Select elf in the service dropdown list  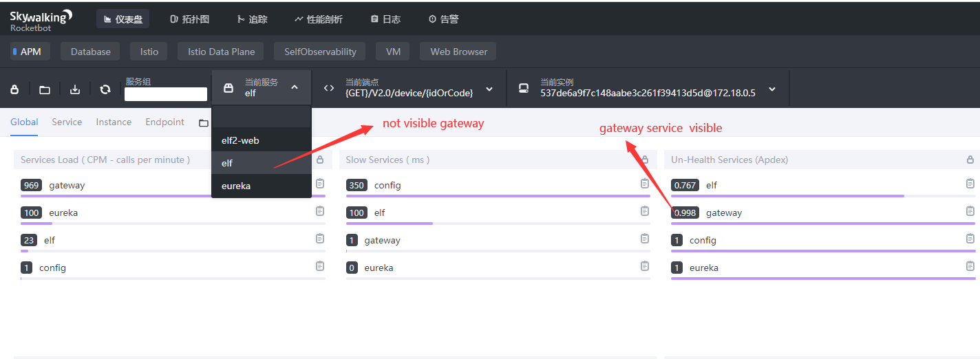[262, 163]
